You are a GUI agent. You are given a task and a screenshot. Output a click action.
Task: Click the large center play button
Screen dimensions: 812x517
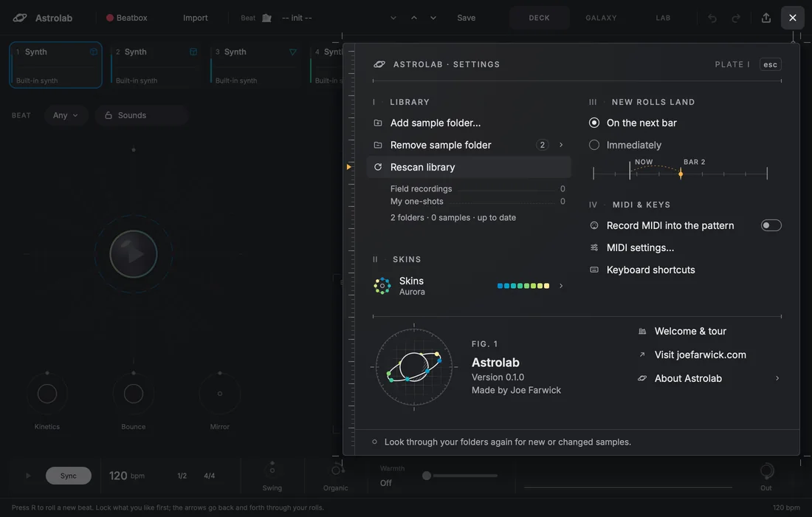coord(134,254)
